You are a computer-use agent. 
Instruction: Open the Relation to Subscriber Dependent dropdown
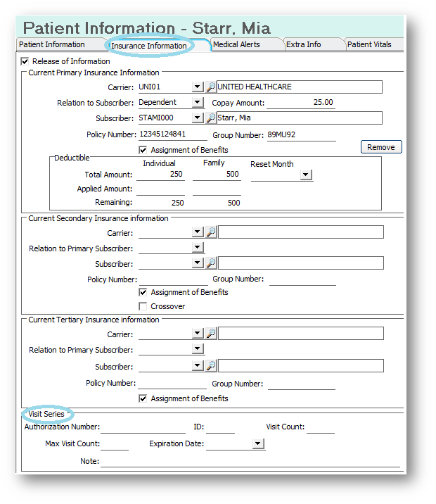[x=198, y=102]
